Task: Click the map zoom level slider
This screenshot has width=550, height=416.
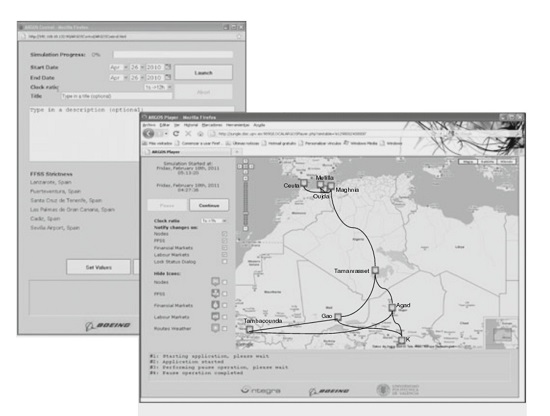Action: [x=246, y=203]
